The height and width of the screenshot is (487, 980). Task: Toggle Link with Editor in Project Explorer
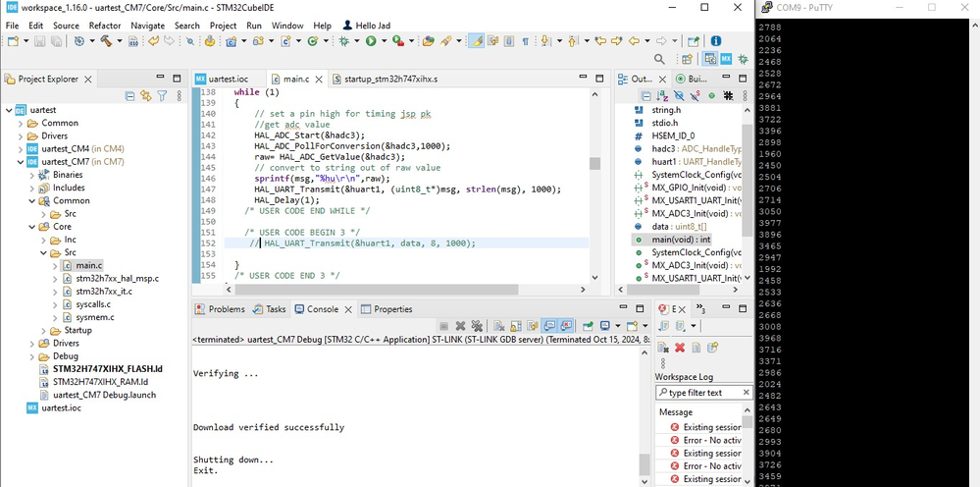[146, 95]
